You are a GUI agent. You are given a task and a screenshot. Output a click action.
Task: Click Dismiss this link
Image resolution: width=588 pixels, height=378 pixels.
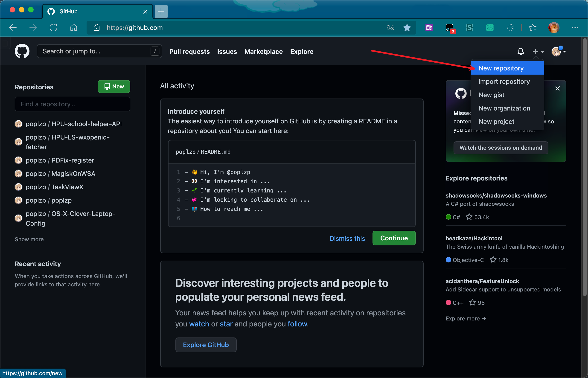[347, 238]
